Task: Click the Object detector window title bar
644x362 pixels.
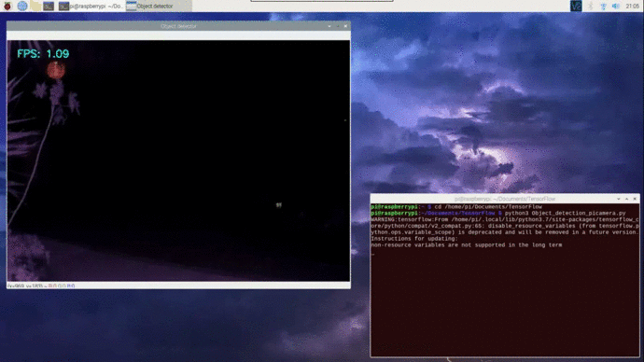Action: pos(178,26)
